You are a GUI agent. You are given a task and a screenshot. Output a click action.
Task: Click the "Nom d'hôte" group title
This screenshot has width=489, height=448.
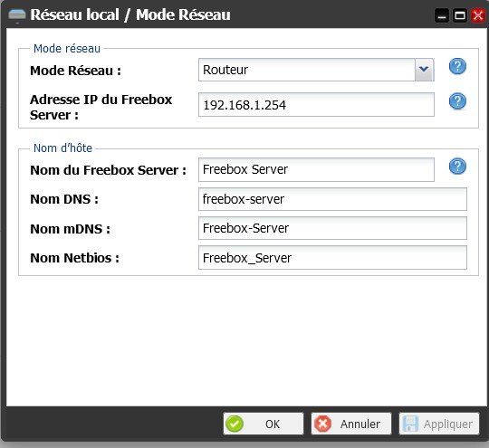62,148
